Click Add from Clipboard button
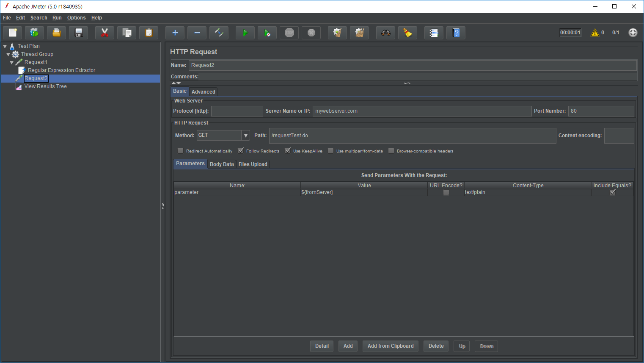Screen dimensions: 644x363 (391, 346)
